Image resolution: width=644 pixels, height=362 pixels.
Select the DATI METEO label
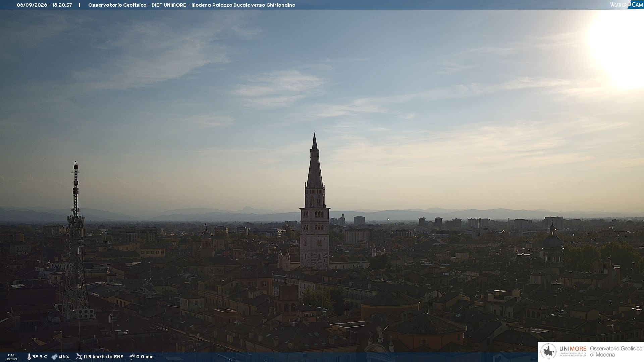click(x=12, y=357)
